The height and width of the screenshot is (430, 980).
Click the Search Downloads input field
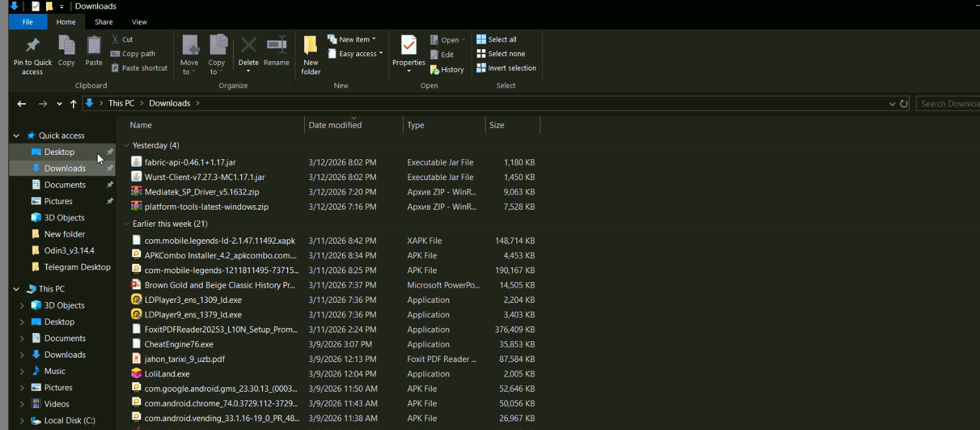point(948,104)
